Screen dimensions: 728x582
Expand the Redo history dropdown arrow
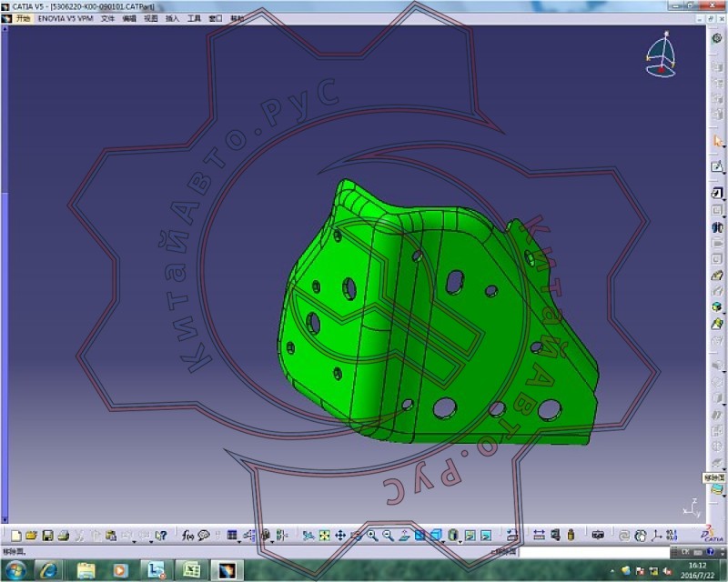point(151,541)
